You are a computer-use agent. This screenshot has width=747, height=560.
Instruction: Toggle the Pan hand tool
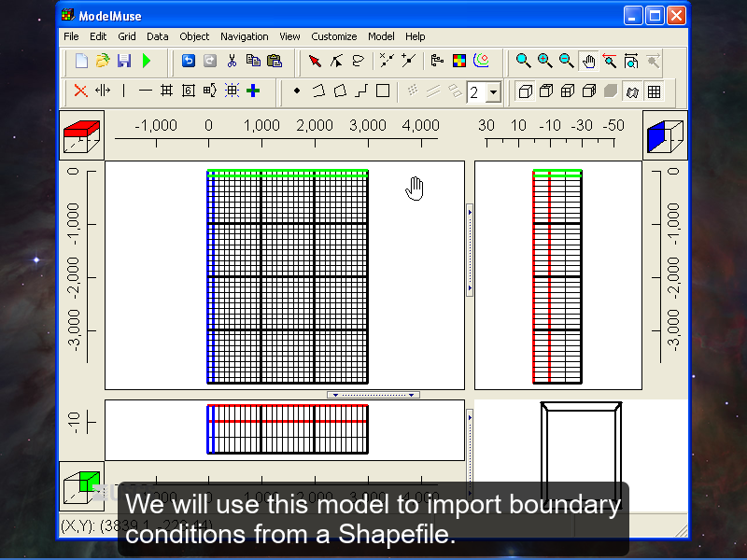click(x=589, y=61)
